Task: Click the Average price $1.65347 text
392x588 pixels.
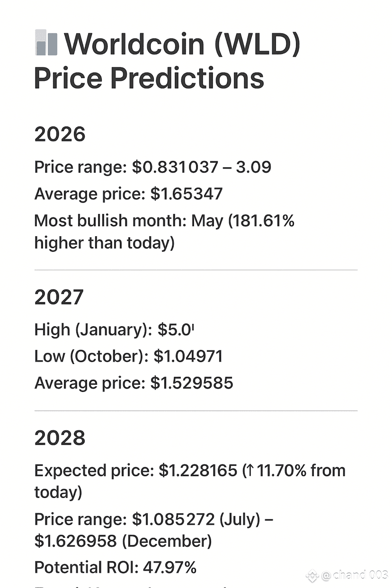Action: (128, 194)
